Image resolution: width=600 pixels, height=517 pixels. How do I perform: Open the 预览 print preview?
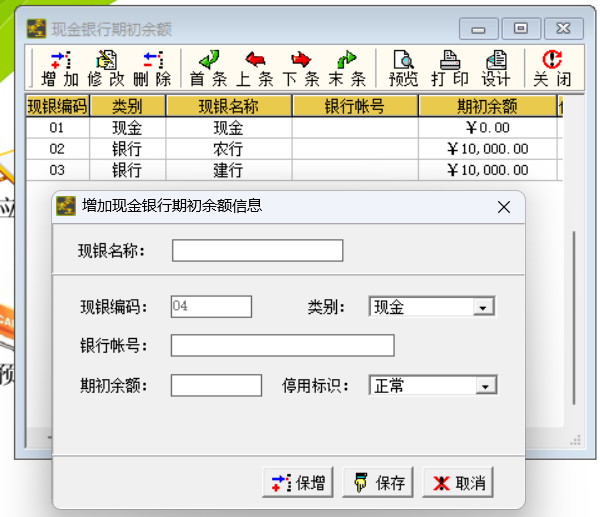coord(403,68)
